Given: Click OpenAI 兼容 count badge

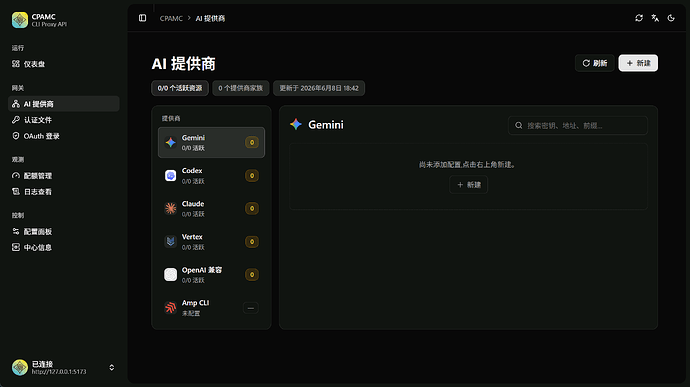Looking at the screenshot, I should 252,274.
